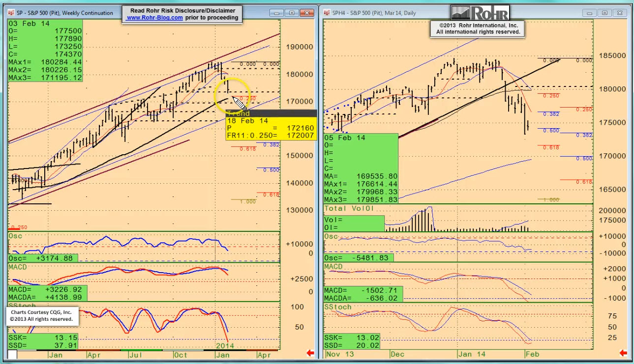This screenshot has height=364, width=634.
Task: Select the Osc study label in weekly chart
Action: tap(15, 236)
